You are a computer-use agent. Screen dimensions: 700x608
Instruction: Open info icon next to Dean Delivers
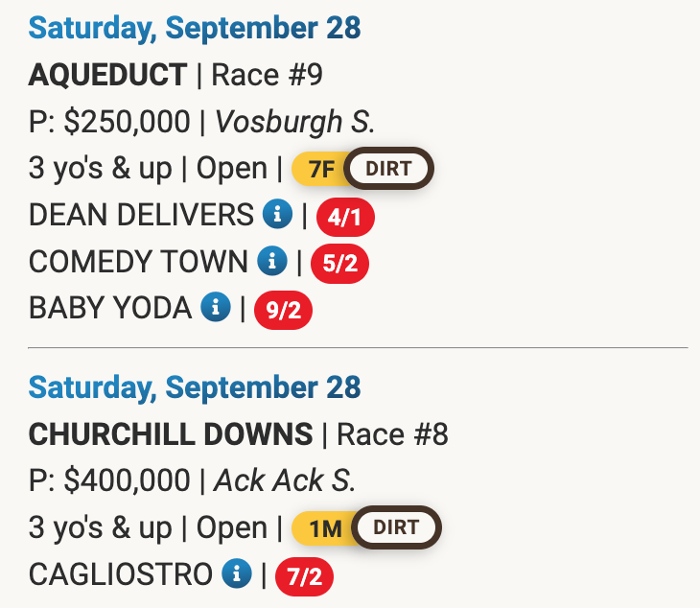point(277,215)
